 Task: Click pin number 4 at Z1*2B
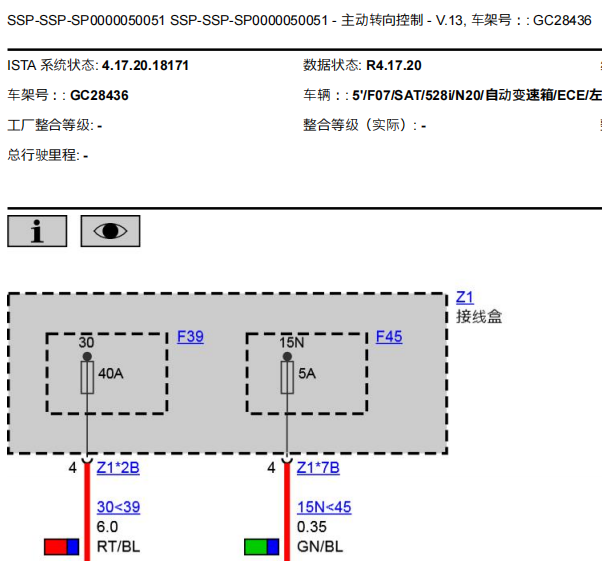click(x=72, y=468)
